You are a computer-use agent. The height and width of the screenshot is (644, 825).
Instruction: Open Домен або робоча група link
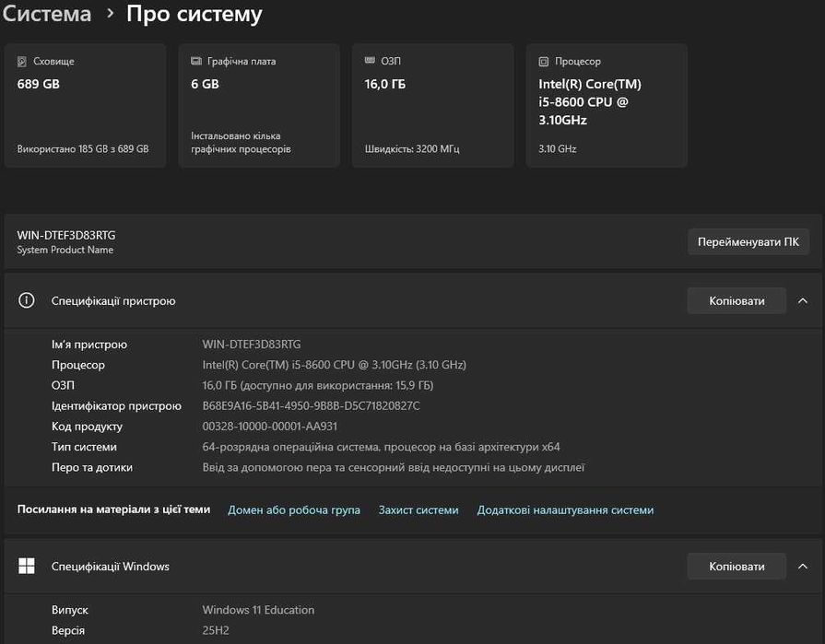pyautogui.click(x=294, y=509)
